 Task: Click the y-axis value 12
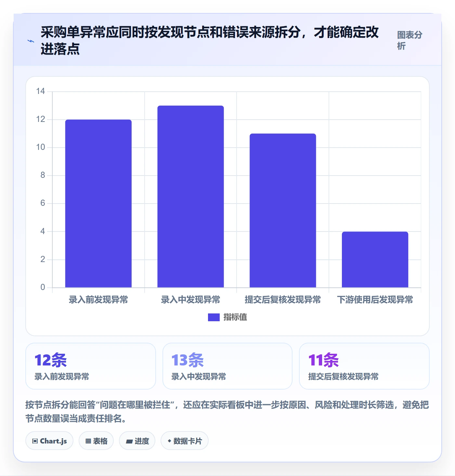pyautogui.click(x=41, y=119)
